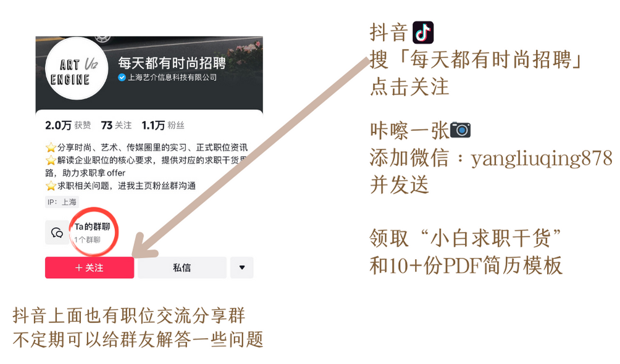Follow the account with +关注 button
Image resolution: width=620 pixels, height=364 pixels.
[x=90, y=268]
